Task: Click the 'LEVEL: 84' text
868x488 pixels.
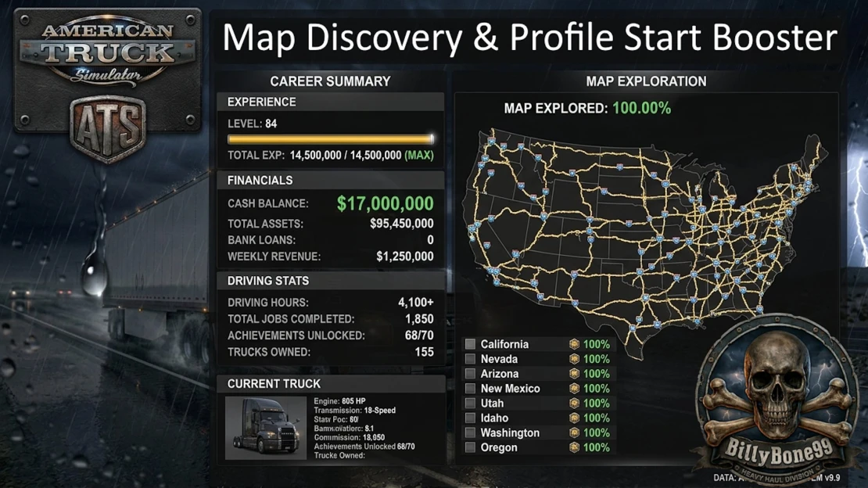Action: pyautogui.click(x=253, y=124)
